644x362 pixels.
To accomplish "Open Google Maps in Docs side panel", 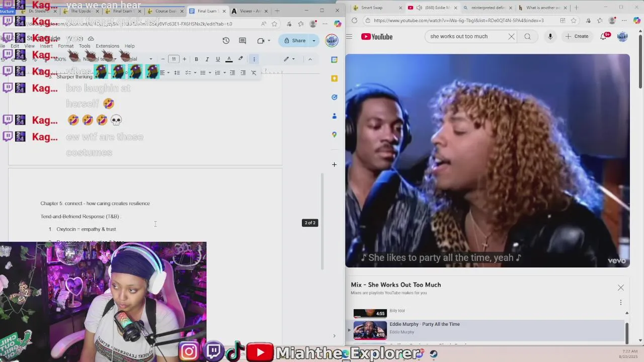I will 334,135.
